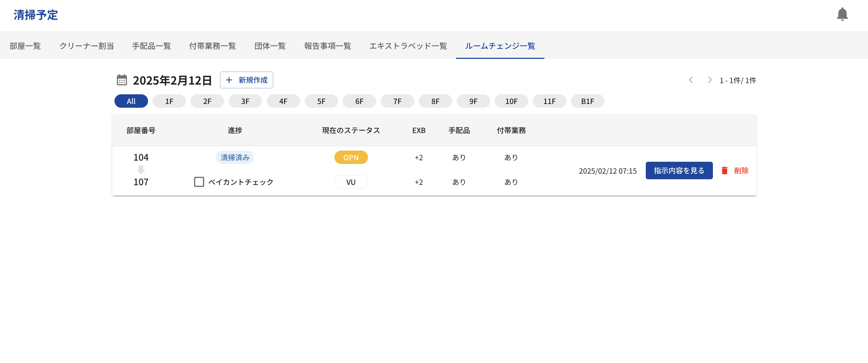Check the ベイカントチェック checkbox
The image size is (868, 363).
199,182
